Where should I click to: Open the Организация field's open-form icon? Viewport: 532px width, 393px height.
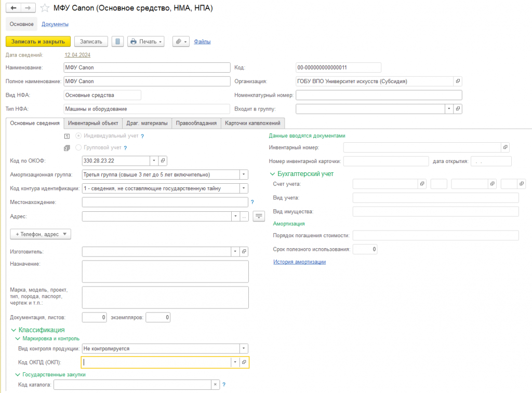pos(458,81)
